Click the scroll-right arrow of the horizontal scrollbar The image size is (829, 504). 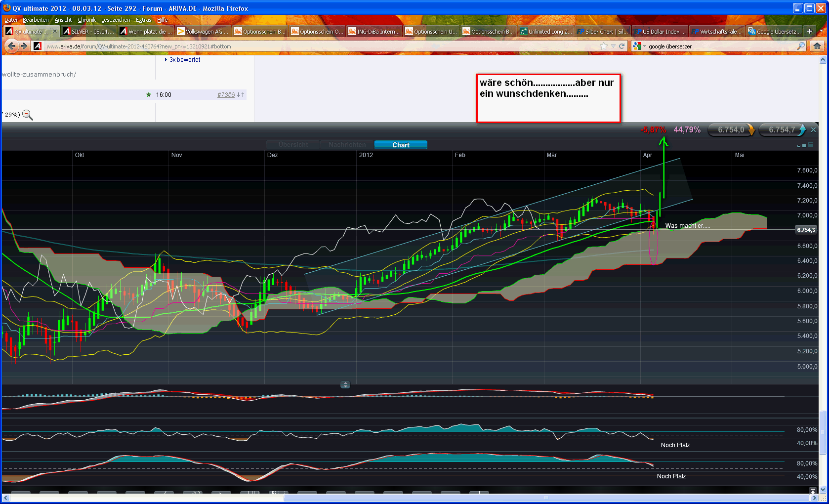(815, 498)
